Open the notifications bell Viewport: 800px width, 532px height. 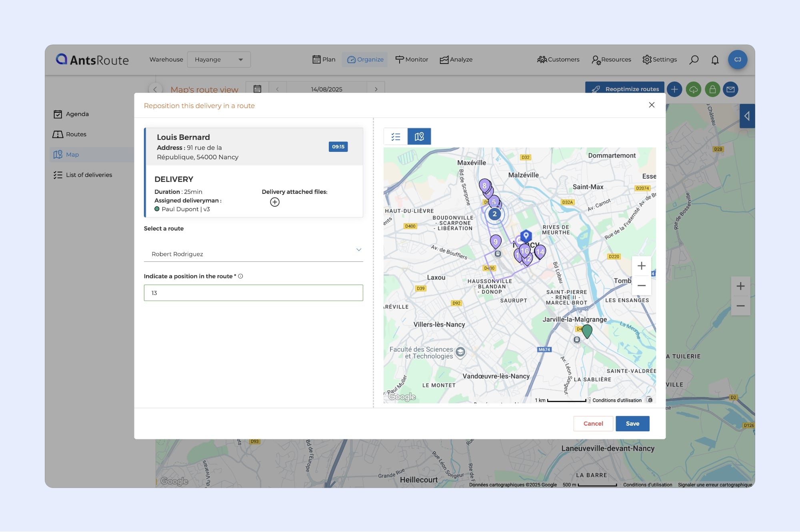(715, 60)
